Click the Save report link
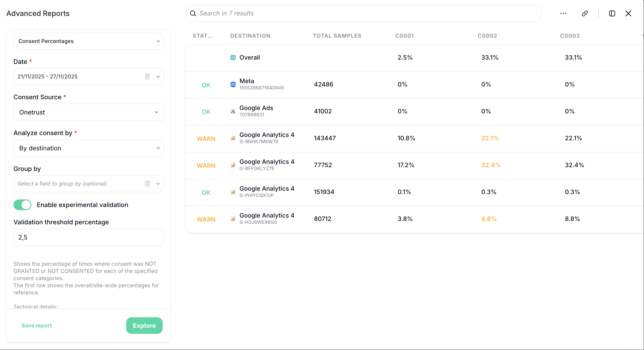This screenshot has width=644, height=350. coord(37,326)
